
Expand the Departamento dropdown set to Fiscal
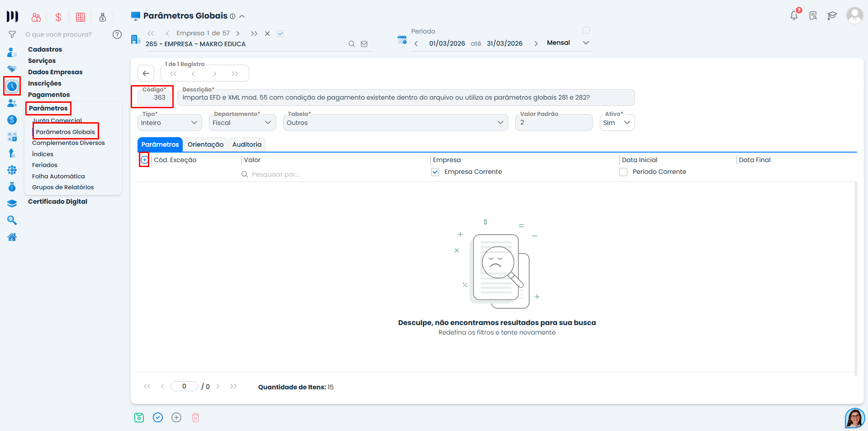click(x=242, y=122)
